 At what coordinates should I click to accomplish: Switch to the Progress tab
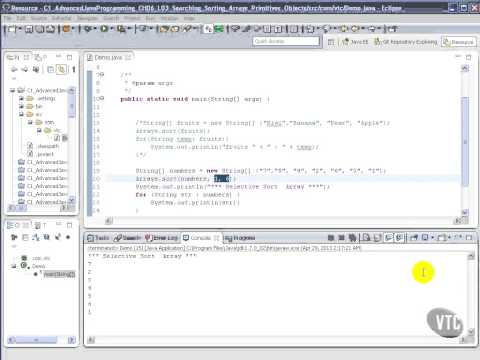click(240, 238)
